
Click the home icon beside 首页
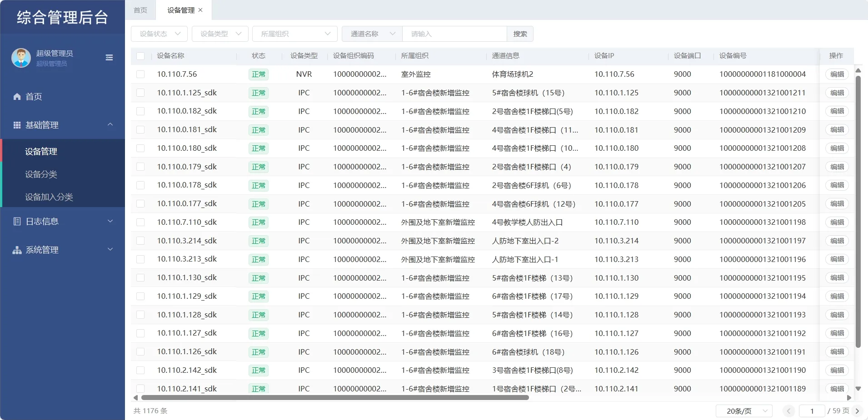pyautogui.click(x=17, y=96)
